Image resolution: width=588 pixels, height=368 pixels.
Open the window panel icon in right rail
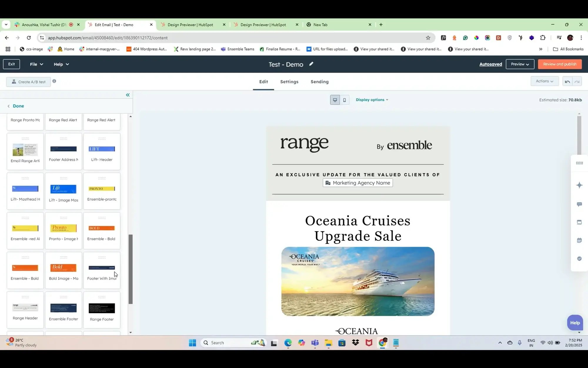579,222
